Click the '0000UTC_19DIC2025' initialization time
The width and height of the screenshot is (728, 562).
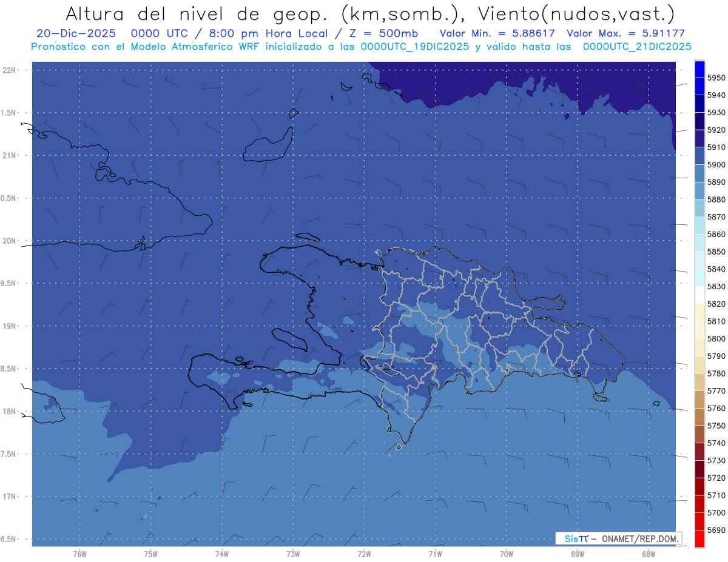pos(414,46)
